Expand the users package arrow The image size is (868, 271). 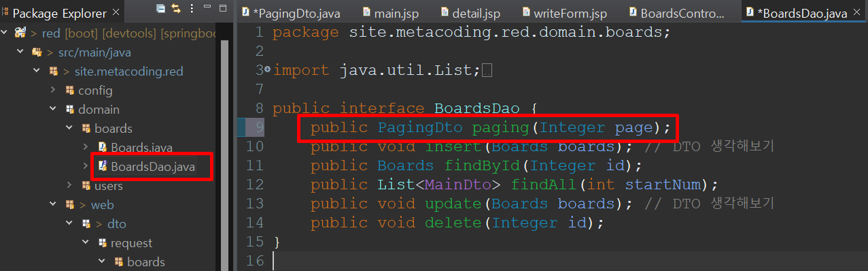coord(69,185)
